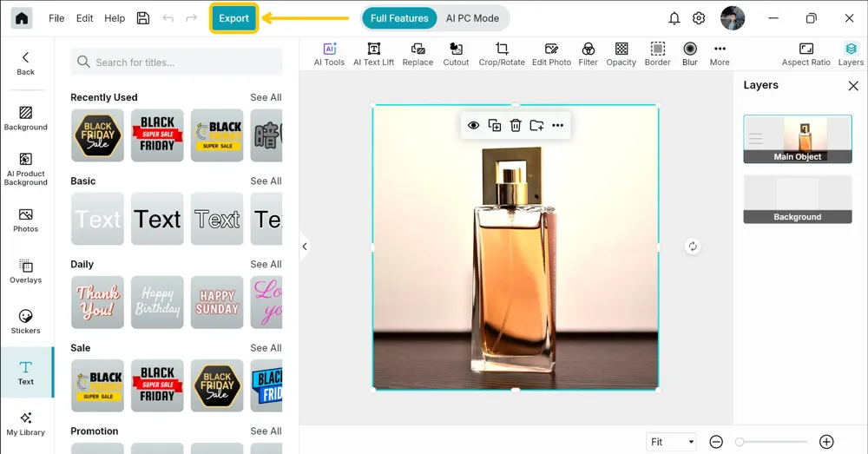
Task: Open AI Tools in the toolbar
Action: click(x=329, y=55)
